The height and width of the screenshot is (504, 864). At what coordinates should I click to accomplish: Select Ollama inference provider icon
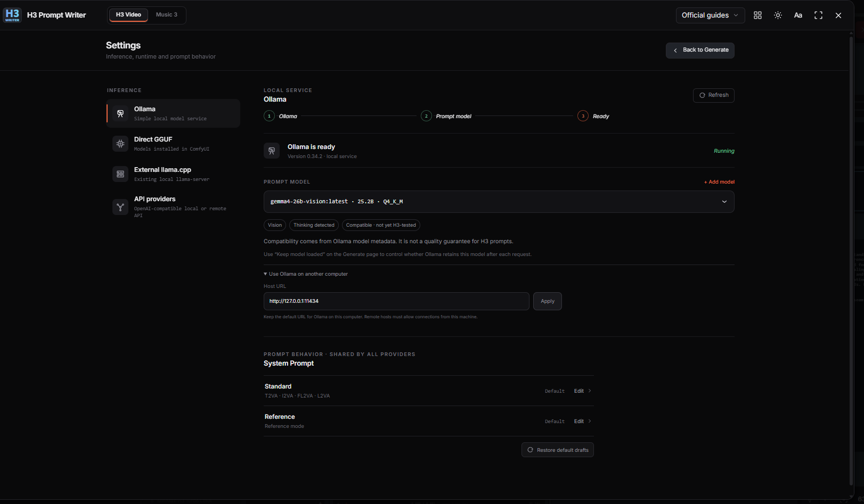tap(120, 113)
